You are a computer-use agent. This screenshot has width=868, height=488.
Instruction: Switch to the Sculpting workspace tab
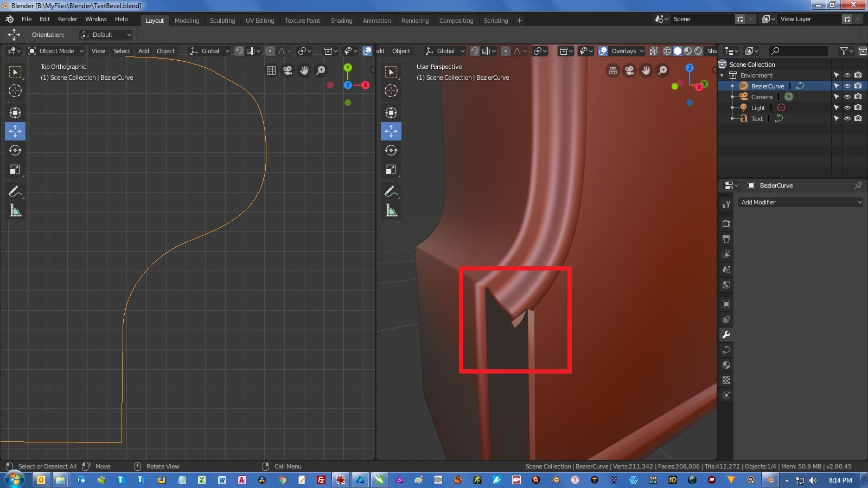coord(222,21)
